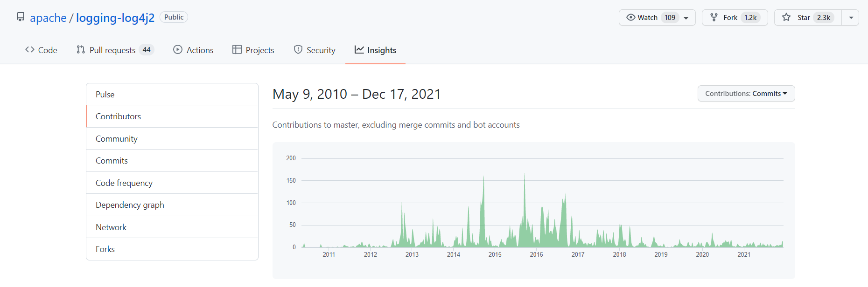Open Community in the sidebar
The height and width of the screenshot is (287, 868).
pyautogui.click(x=172, y=138)
